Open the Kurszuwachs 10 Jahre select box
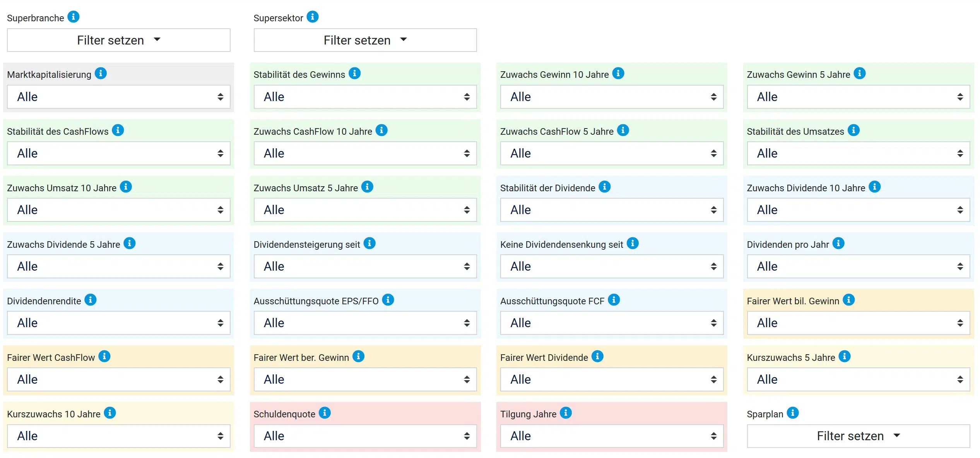 119,436
